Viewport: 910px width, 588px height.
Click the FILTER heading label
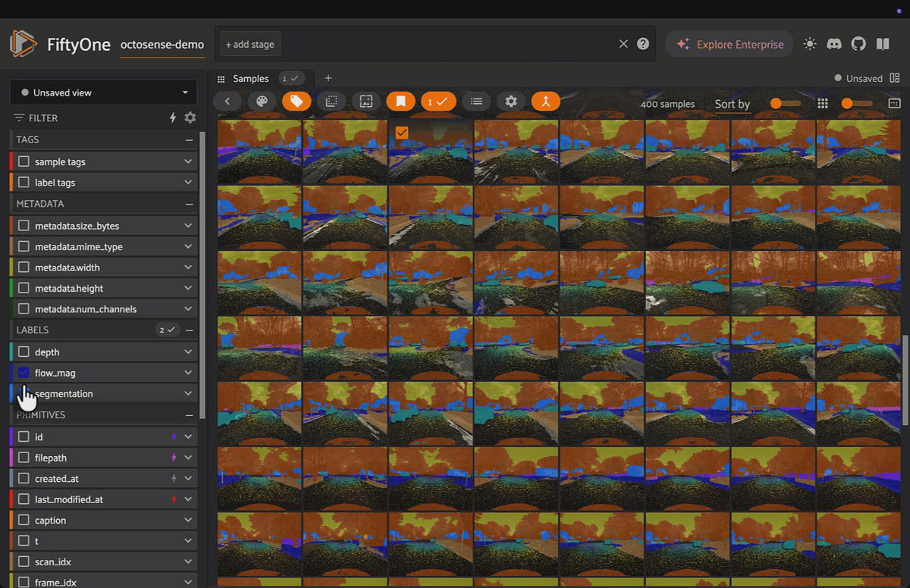pos(43,118)
